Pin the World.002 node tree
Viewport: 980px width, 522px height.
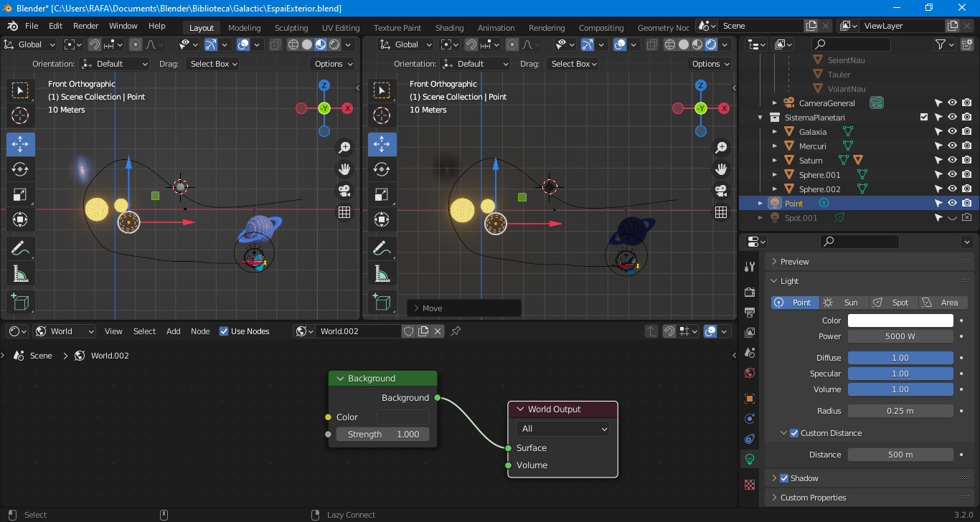(x=456, y=331)
